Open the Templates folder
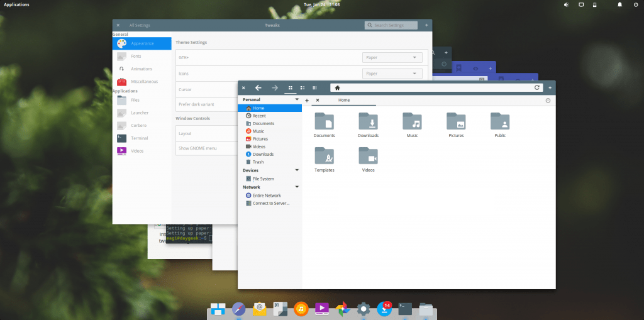 click(324, 156)
